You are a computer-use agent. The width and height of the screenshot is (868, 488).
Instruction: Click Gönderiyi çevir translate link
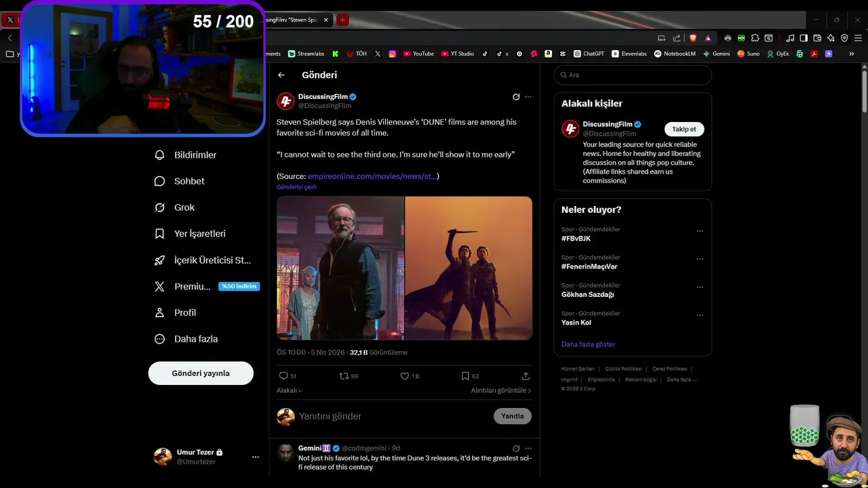[296, 187]
